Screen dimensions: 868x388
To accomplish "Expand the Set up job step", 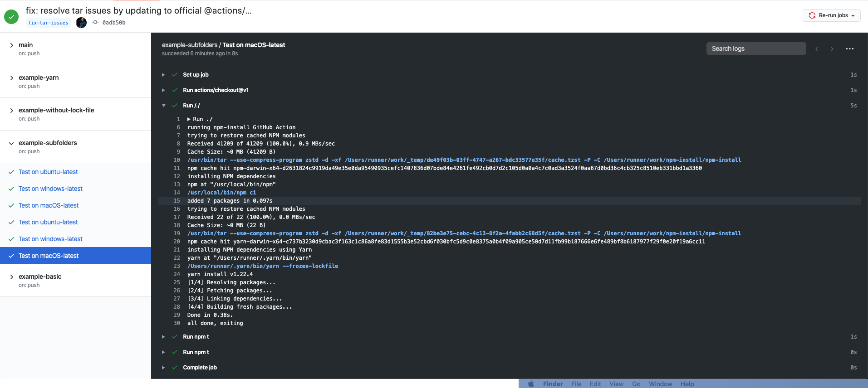I will click(163, 75).
